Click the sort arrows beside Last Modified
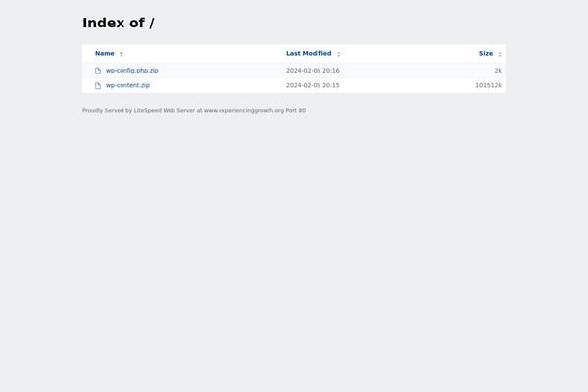Viewport: 588px width, 392px height. pos(339,54)
